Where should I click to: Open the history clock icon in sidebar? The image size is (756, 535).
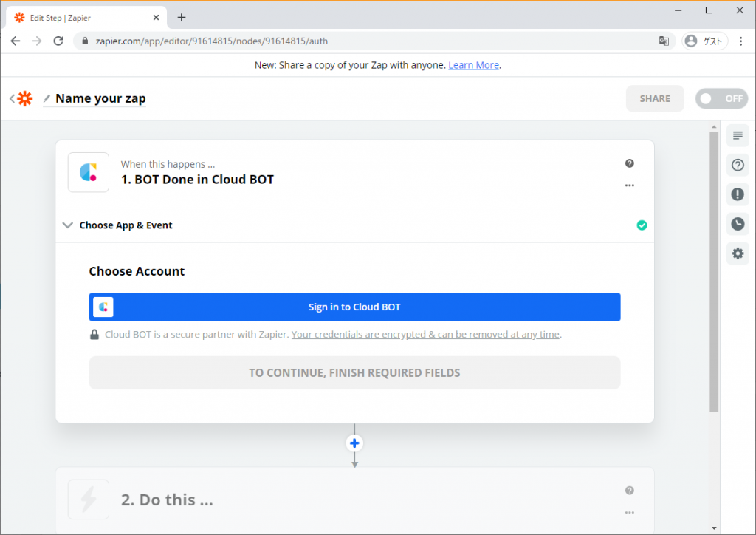pyautogui.click(x=738, y=224)
